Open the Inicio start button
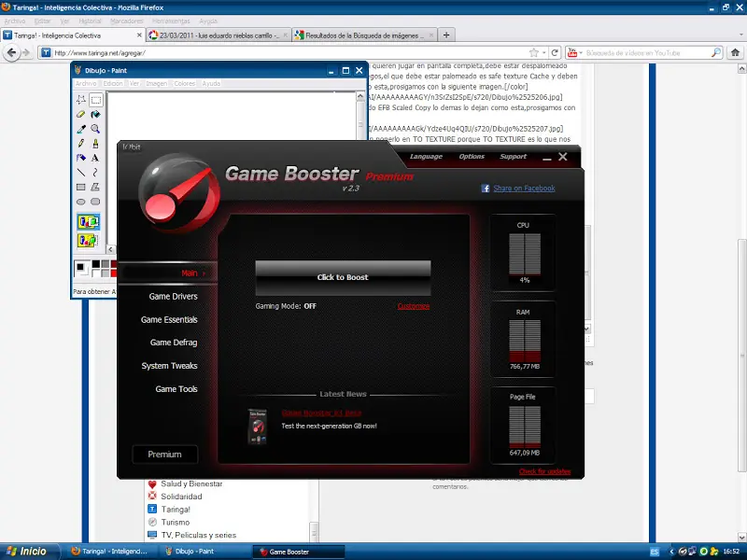 [x=30, y=552]
